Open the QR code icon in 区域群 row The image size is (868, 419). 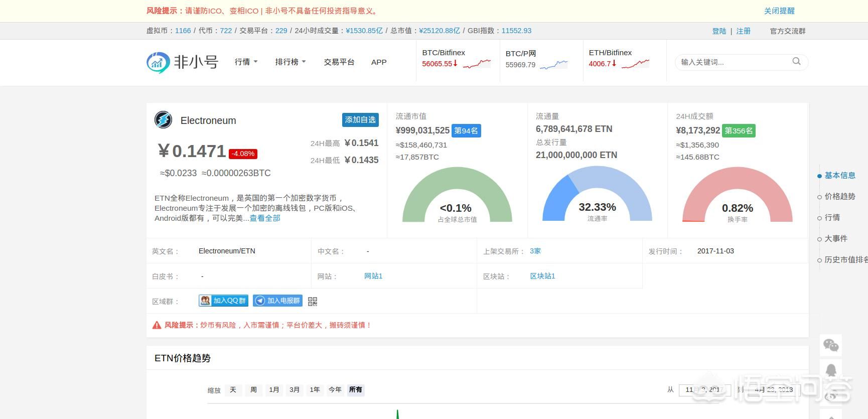tap(312, 301)
